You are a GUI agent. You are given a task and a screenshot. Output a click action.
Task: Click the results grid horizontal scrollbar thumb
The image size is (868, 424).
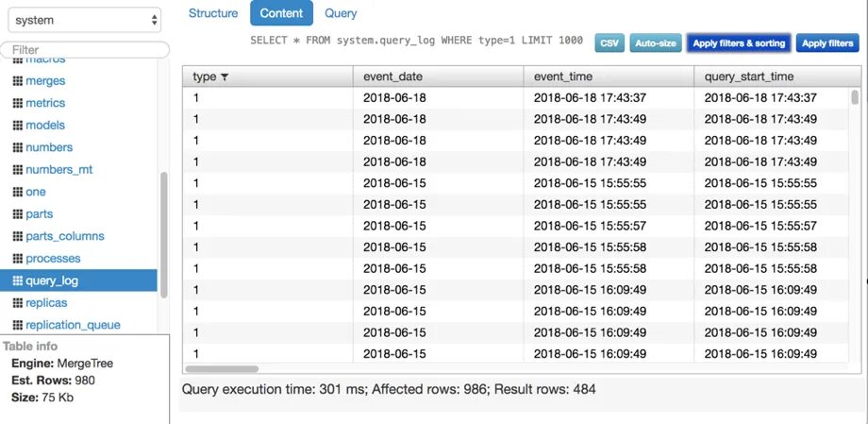pyautogui.click(x=222, y=368)
